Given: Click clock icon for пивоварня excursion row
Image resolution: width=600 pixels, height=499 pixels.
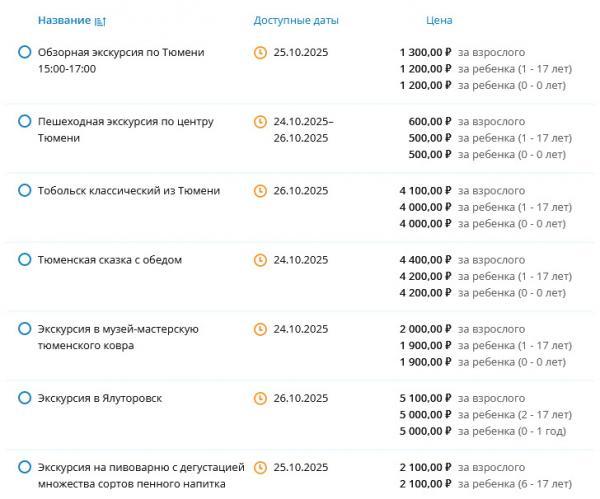Looking at the screenshot, I should tap(261, 467).
